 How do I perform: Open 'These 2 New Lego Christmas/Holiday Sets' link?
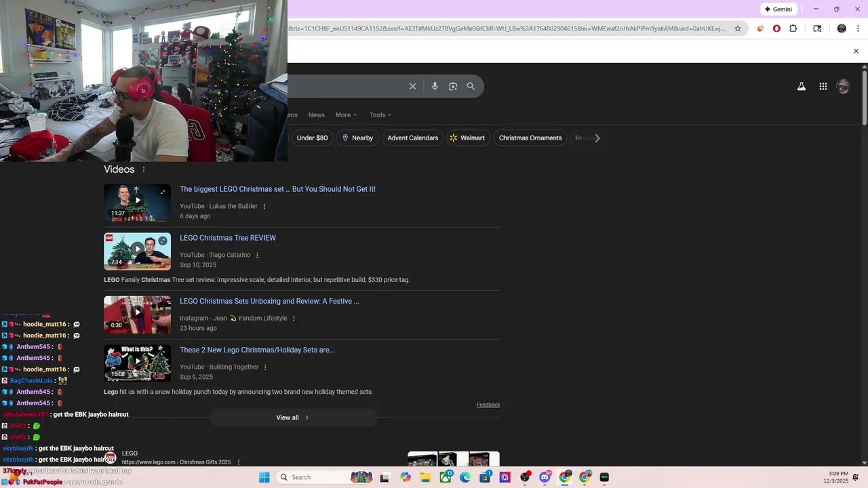(257, 350)
